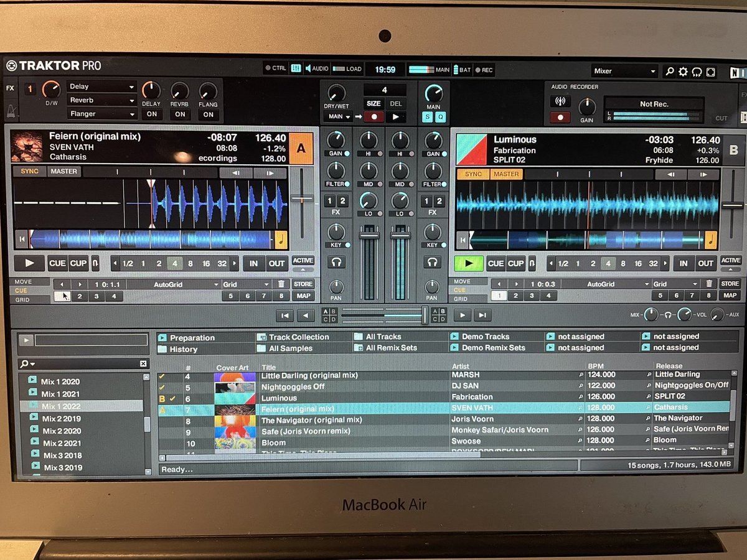Screen dimensions: 747x560
Task: Click the metronome icon below FX
Action: click(x=11, y=111)
